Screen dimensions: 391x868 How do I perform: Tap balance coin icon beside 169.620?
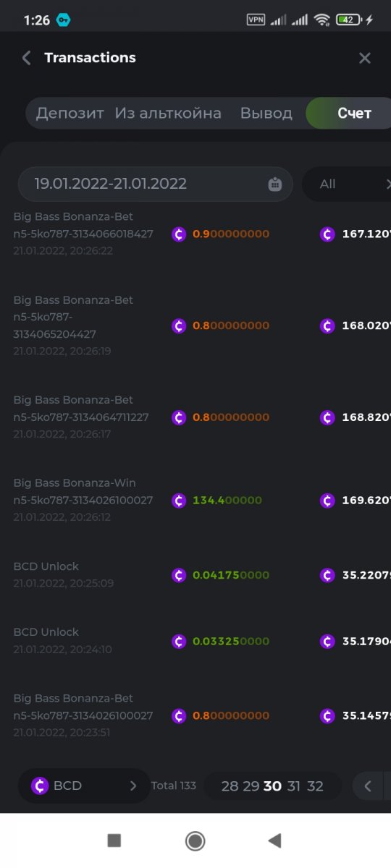point(327,501)
